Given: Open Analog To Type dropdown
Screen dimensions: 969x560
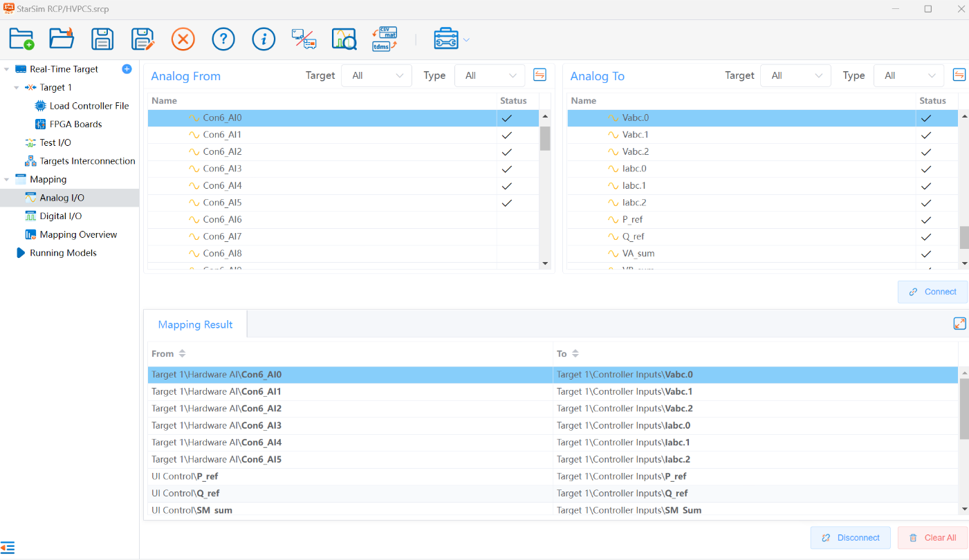Looking at the screenshot, I should point(909,75).
